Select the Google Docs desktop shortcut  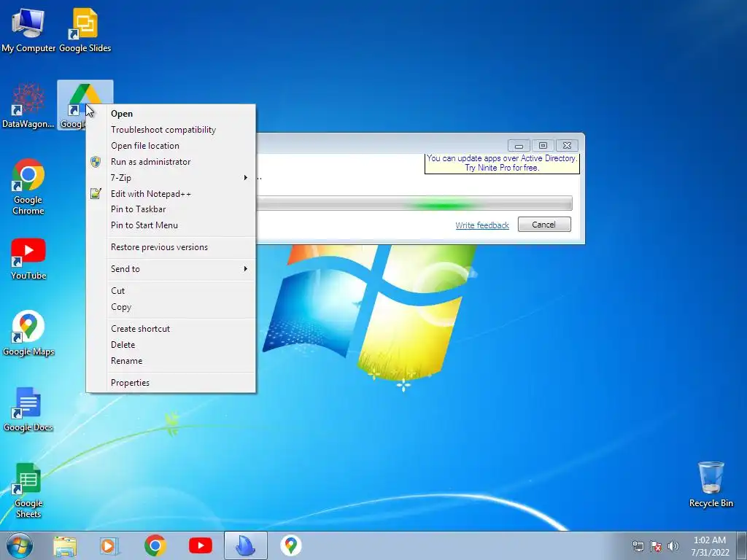pyautogui.click(x=28, y=410)
